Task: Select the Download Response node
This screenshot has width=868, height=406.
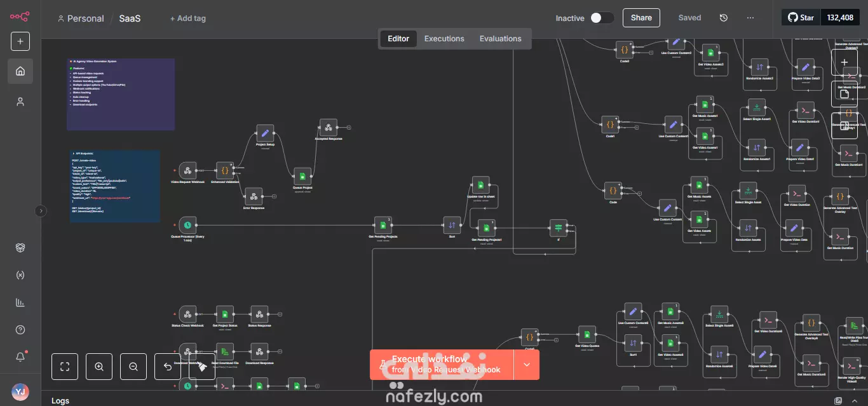Action: point(258,352)
